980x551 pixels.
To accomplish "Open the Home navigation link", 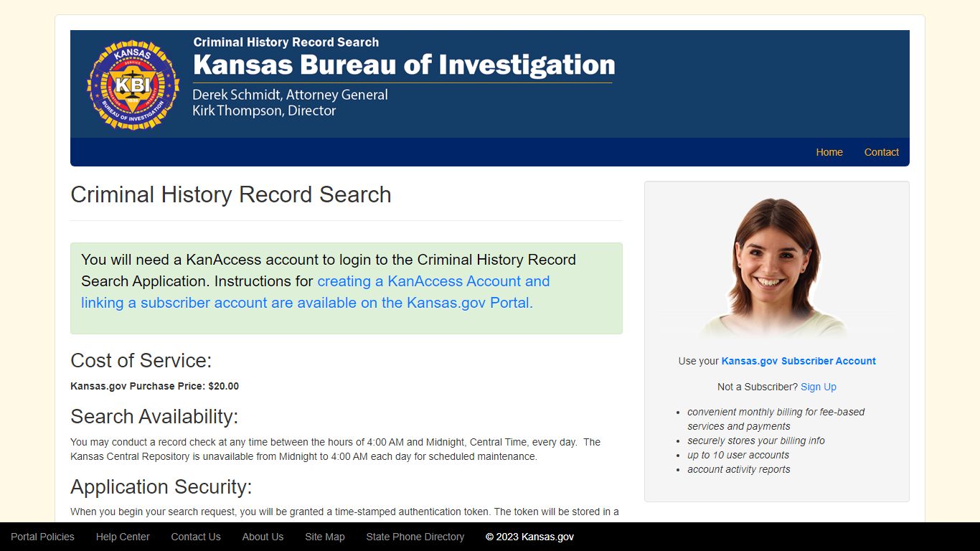I will pyautogui.click(x=829, y=152).
